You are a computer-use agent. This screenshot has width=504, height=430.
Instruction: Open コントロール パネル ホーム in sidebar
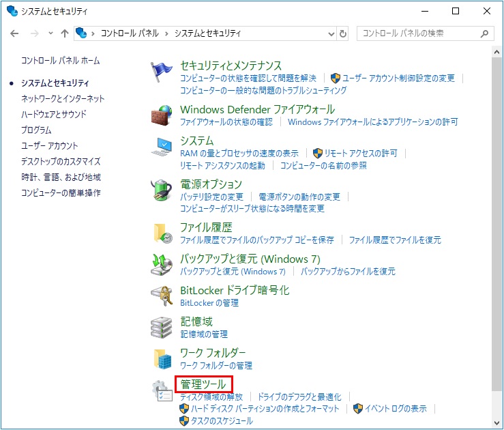61,61
